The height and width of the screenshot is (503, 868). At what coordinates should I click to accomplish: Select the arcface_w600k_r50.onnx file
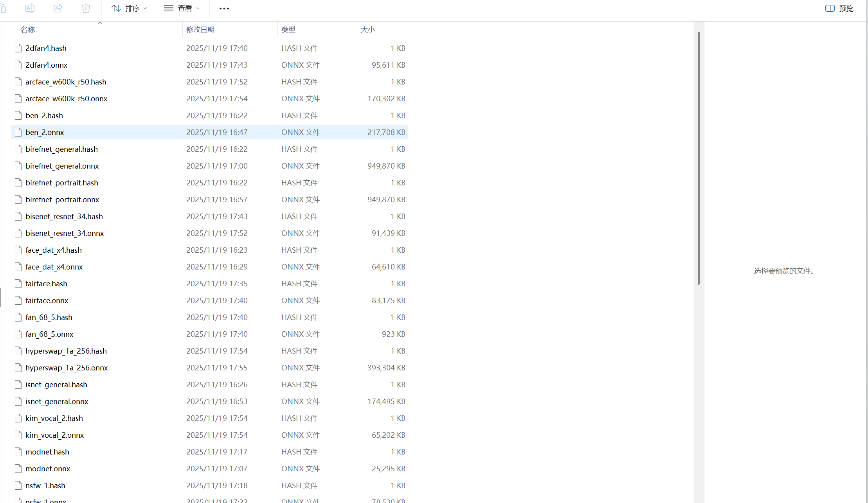[67, 99]
